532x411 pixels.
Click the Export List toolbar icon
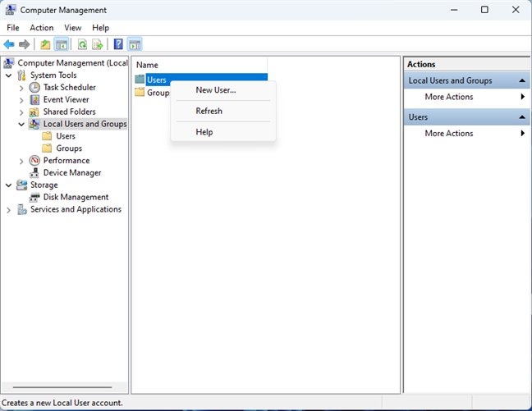[x=98, y=44]
